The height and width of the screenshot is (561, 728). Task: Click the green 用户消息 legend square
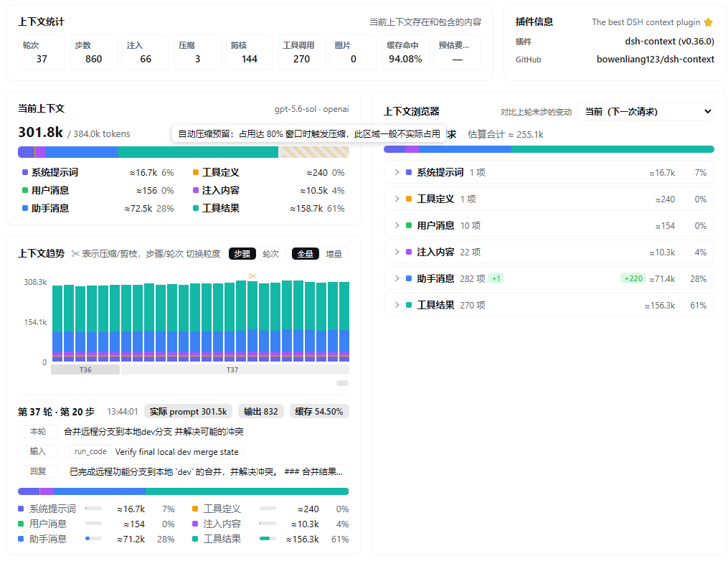click(25, 190)
